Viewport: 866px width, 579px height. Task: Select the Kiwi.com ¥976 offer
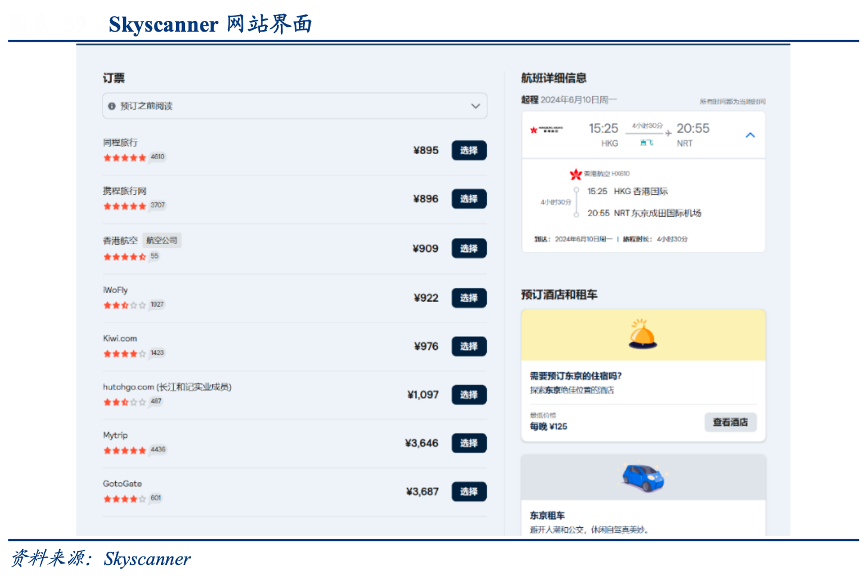point(469,346)
